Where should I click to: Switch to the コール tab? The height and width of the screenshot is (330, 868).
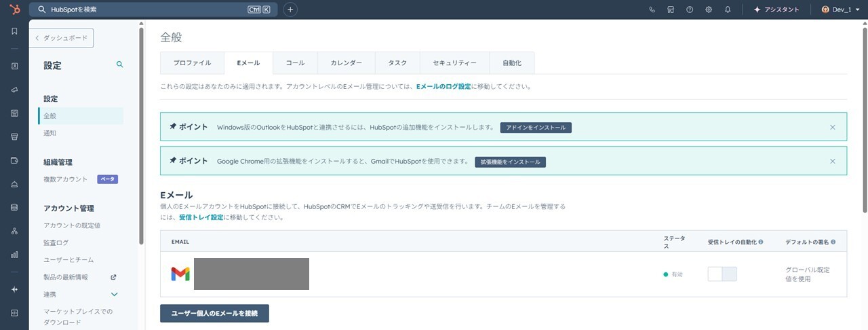[295, 62]
